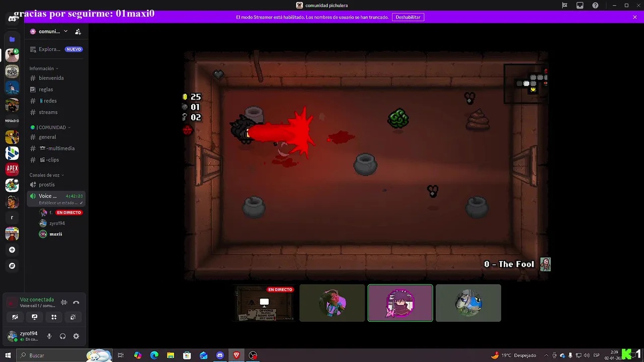Add a server with the plus icon
Viewport: 644px width, 362px height.
[x=12, y=250]
